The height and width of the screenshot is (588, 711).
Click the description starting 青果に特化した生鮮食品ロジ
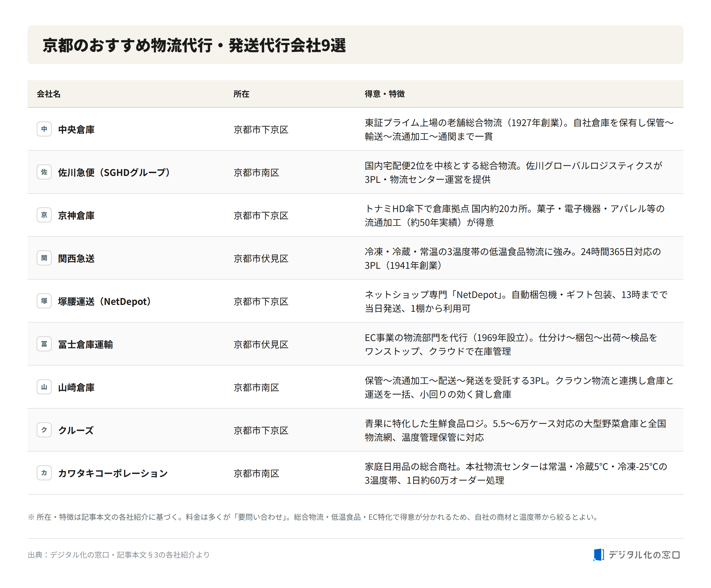[515, 430]
